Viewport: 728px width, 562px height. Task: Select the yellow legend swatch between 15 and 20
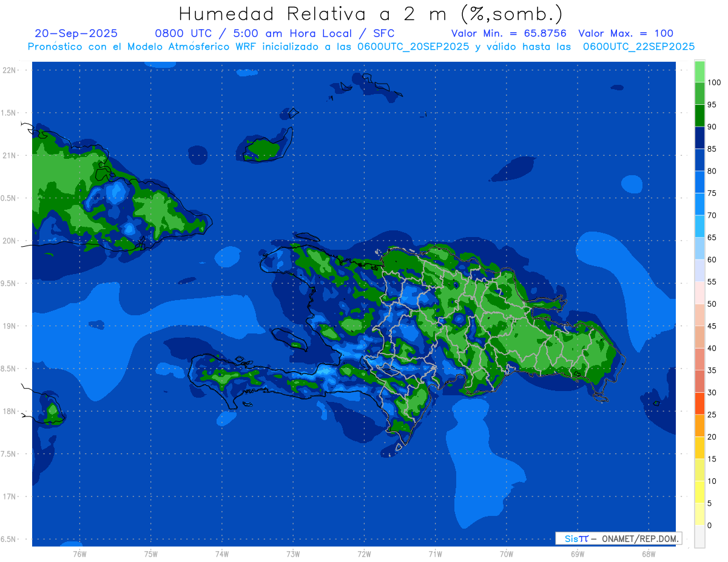(699, 448)
